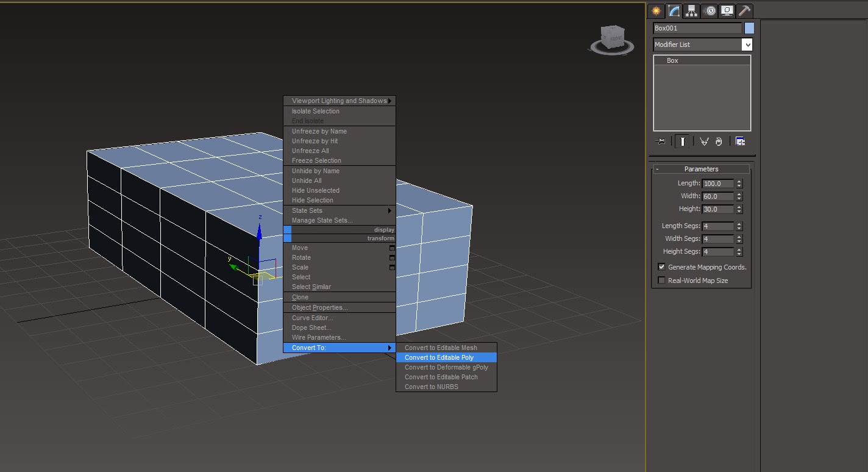The height and width of the screenshot is (472, 868).
Task: Switch to the Modify panel
Action: [672, 11]
